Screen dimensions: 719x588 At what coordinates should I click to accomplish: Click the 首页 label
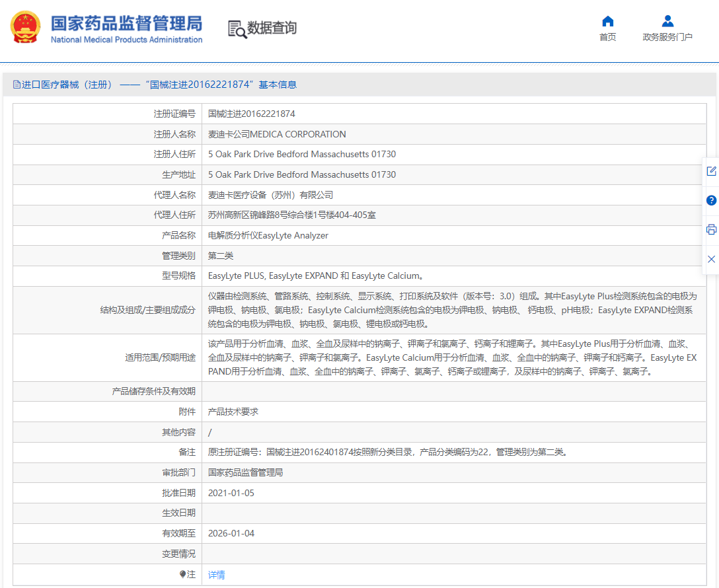click(607, 37)
